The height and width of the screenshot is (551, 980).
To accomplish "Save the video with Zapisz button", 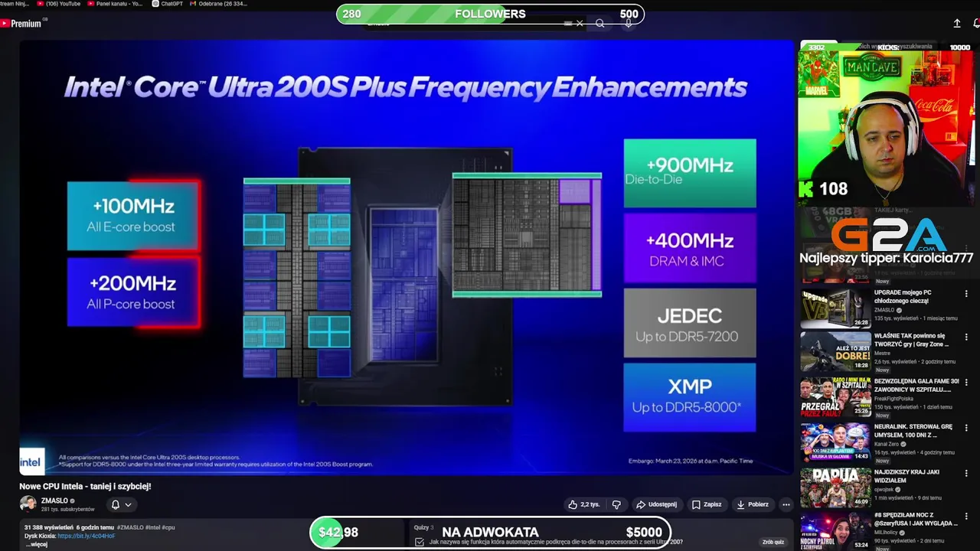I will (x=707, y=504).
